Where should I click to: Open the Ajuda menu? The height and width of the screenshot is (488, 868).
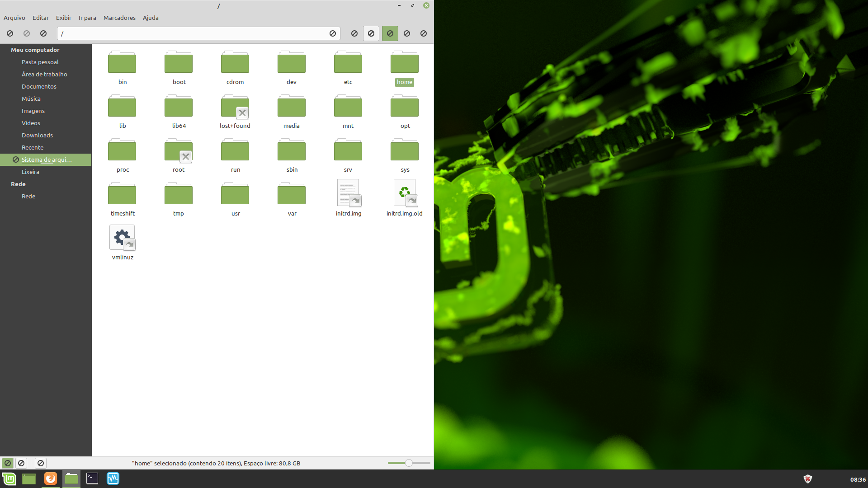151,18
